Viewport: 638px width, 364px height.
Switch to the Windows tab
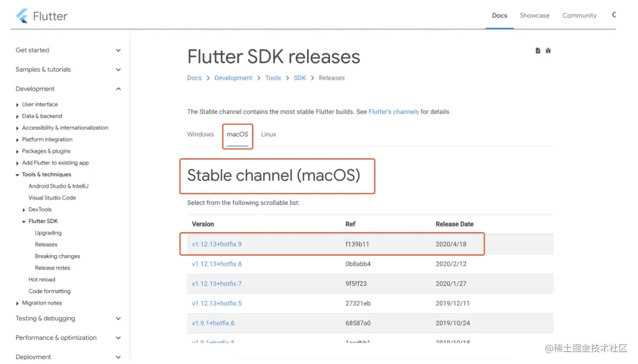(200, 134)
